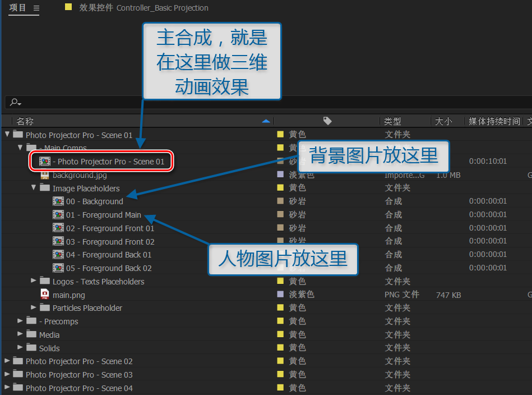Click the magnifier search options icon
Viewport: 532px width, 395px height.
[x=15, y=102]
